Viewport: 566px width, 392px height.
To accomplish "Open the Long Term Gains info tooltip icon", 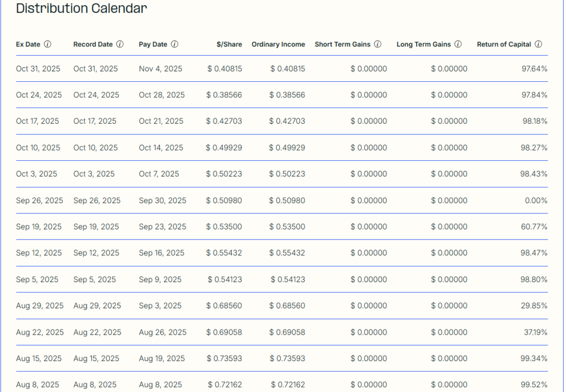I will click(458, 44).
